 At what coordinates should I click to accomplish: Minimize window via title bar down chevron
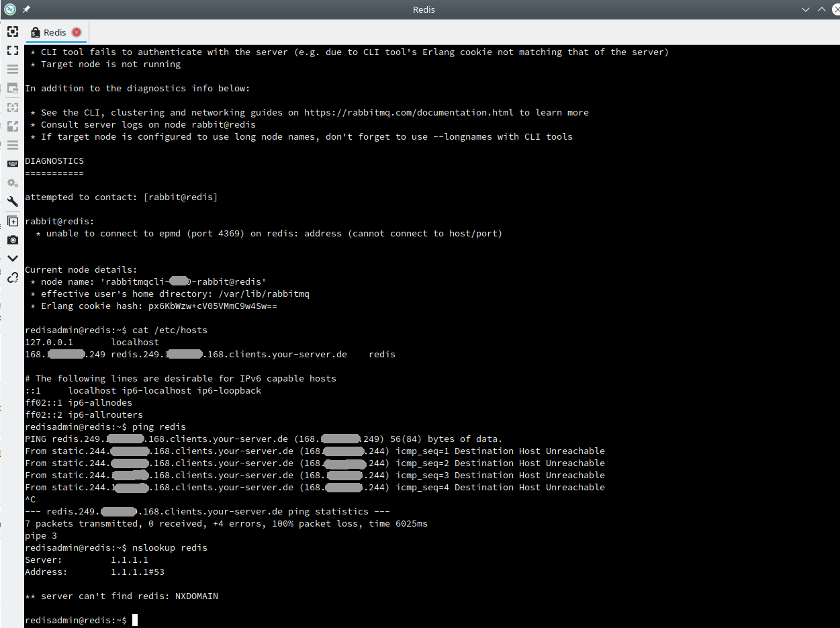(x=806, y=9)
